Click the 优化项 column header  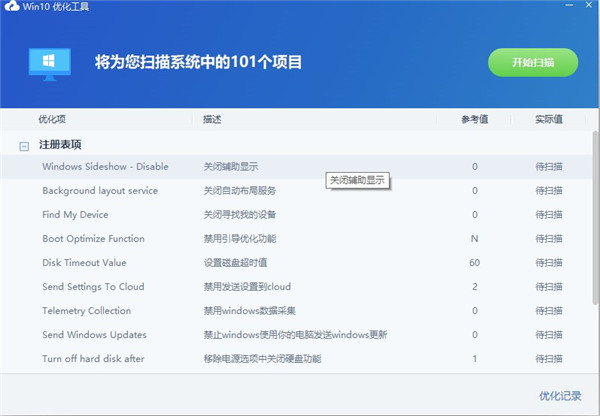coord(52,119)
